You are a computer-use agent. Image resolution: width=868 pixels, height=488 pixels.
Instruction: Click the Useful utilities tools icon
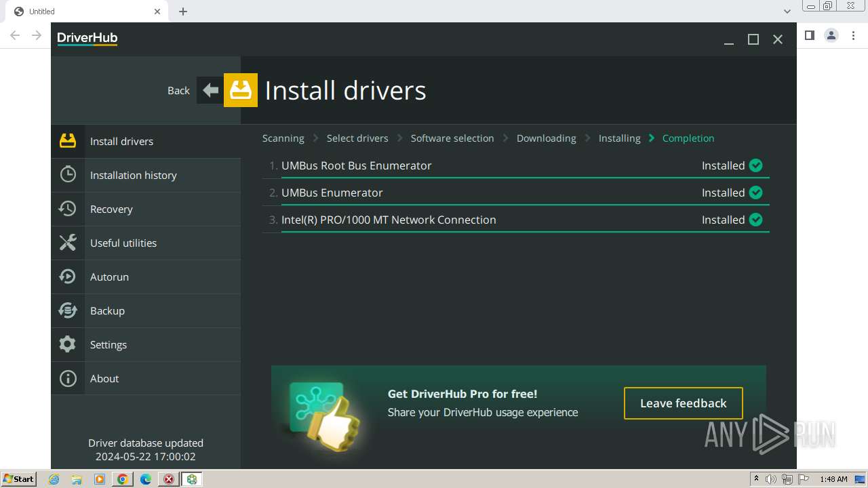pos(68,243)
